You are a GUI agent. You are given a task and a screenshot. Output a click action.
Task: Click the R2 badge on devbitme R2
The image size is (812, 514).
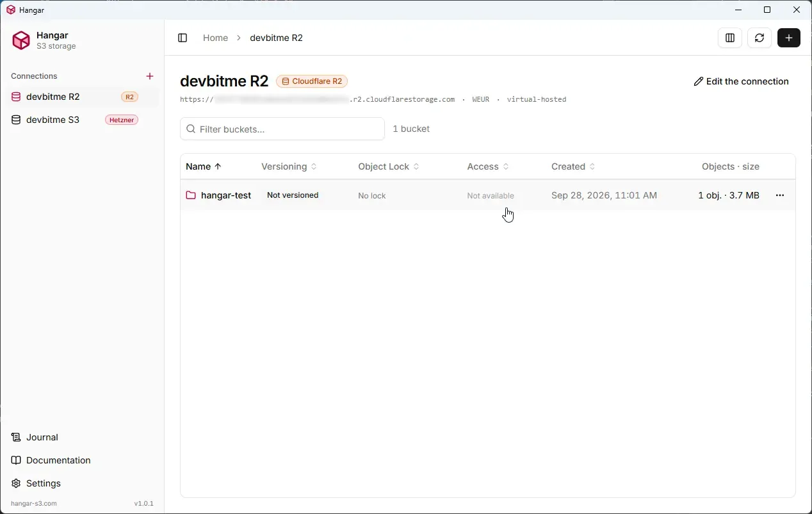click(x=129, y=97)
